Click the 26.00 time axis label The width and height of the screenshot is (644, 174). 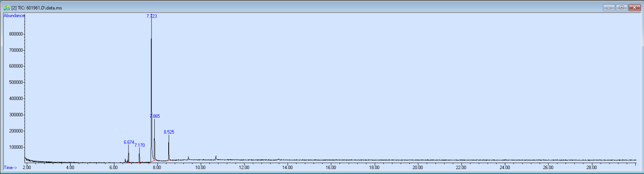pyautogui.click(x=548, y=167)
